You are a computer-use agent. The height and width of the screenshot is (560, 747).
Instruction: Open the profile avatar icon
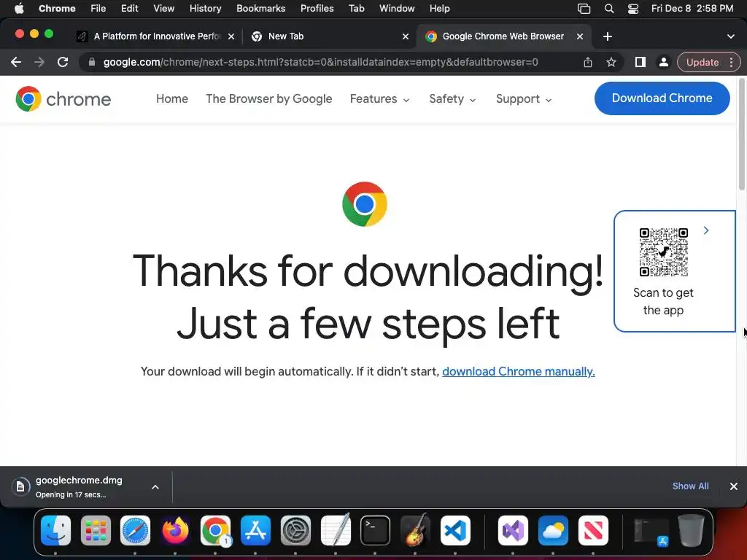(x=663, y=62)
